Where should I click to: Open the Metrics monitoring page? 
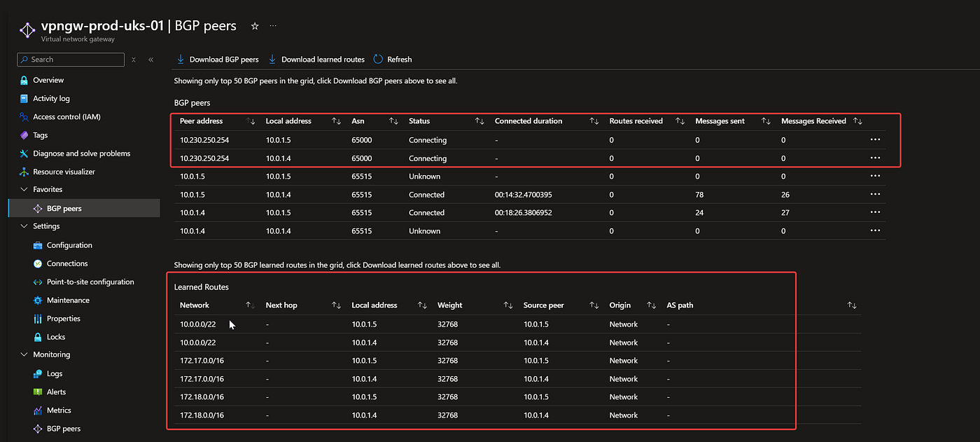(59, 410)
